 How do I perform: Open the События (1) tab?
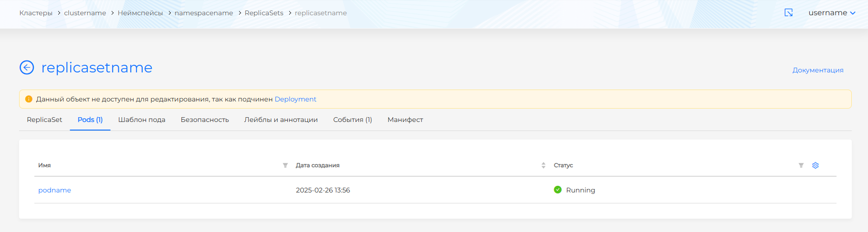pos(352,120)
